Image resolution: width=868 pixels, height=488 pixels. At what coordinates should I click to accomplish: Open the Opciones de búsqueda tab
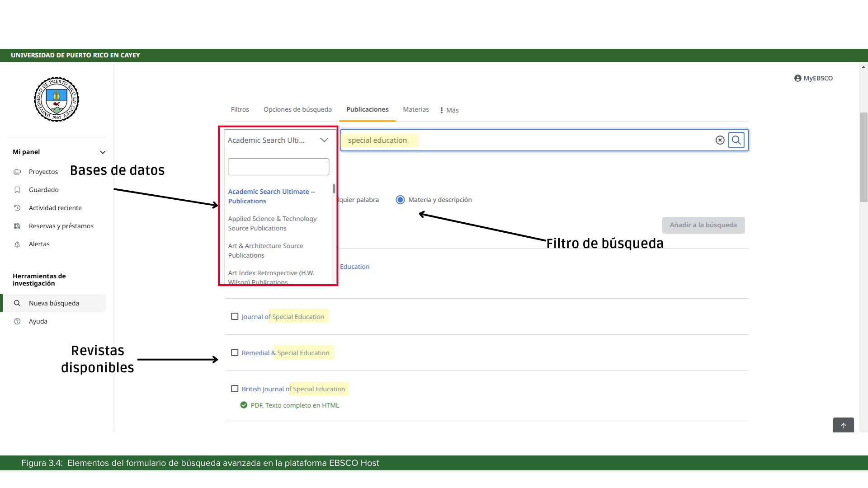tap(297, 109)
